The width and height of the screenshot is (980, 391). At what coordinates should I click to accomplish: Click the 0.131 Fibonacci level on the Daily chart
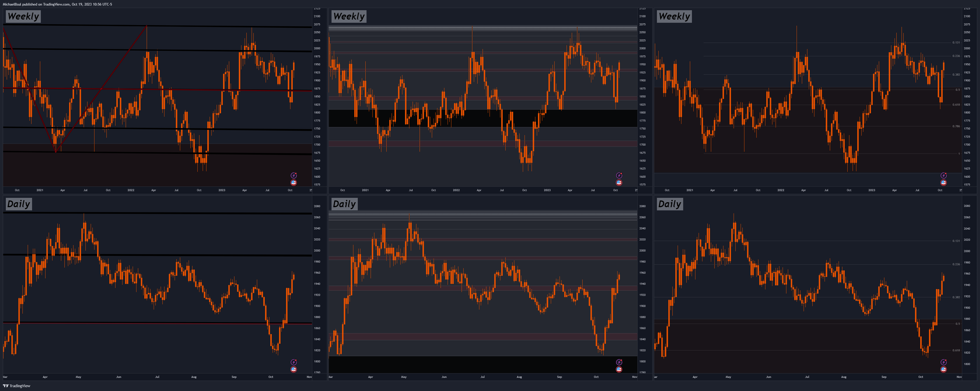pos(956,241)
